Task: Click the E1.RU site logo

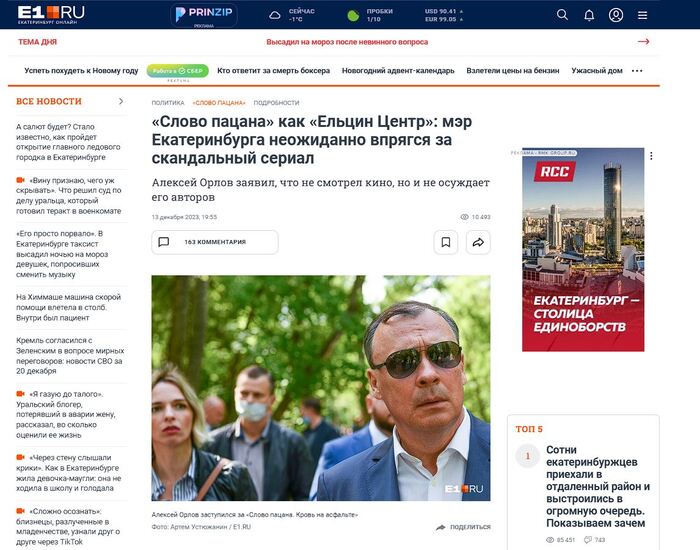Action: pos(51,14)
